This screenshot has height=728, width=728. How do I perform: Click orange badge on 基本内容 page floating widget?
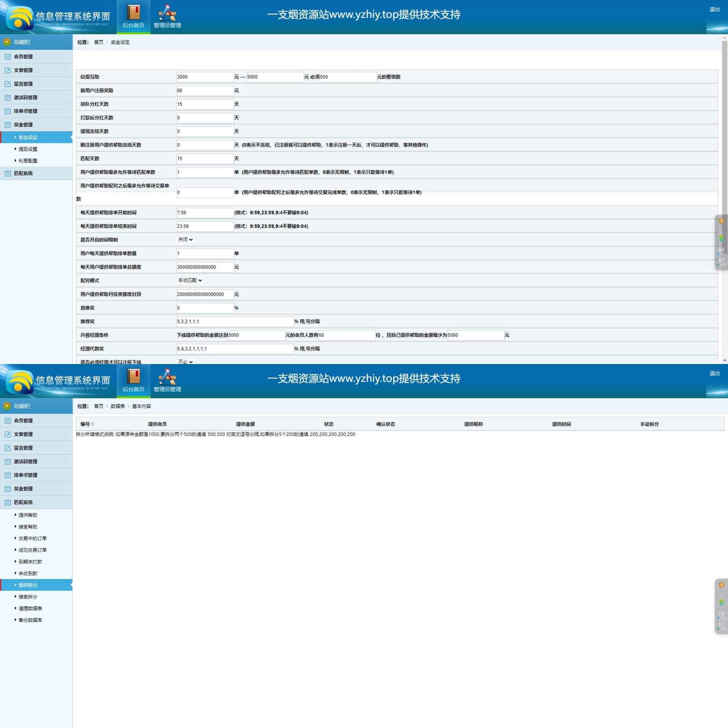pos(721,585)
